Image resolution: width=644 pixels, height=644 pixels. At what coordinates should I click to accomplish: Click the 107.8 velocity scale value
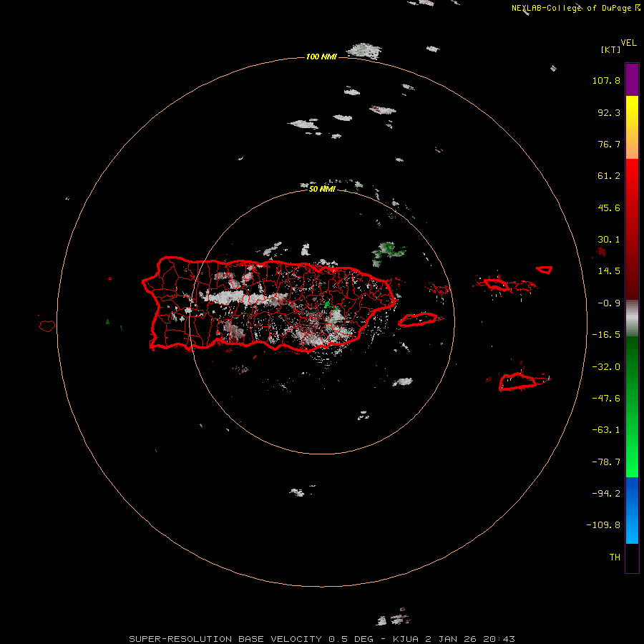coord(606,80)
